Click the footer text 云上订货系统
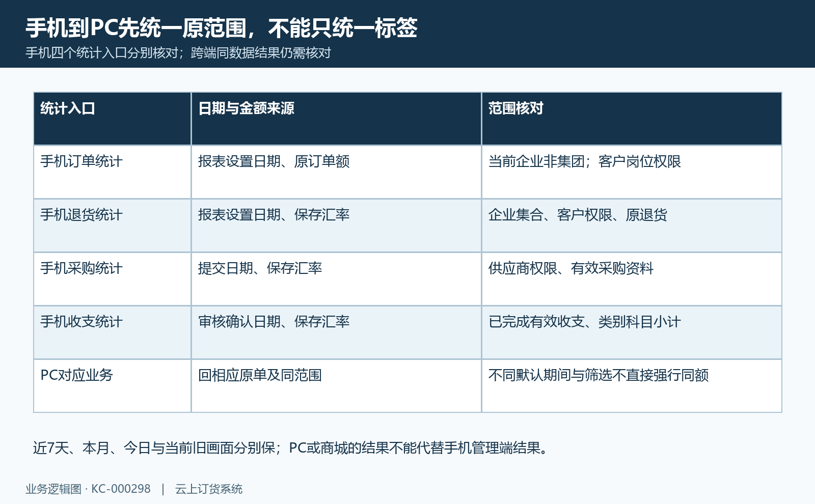815x504 pixels. [209, 489]
